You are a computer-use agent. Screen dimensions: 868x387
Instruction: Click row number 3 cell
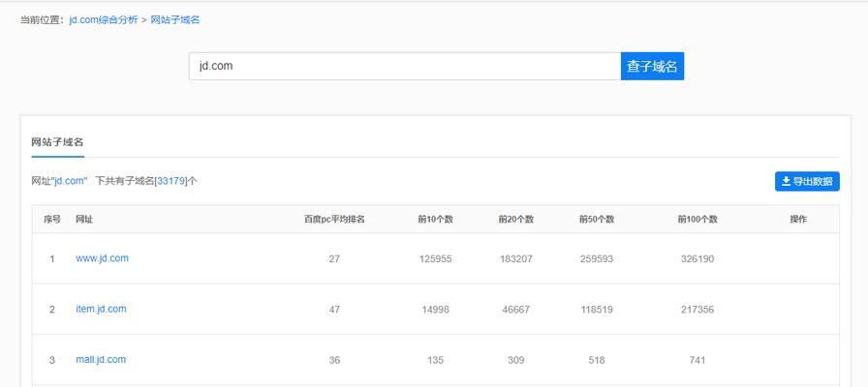(x=52, y=361)
